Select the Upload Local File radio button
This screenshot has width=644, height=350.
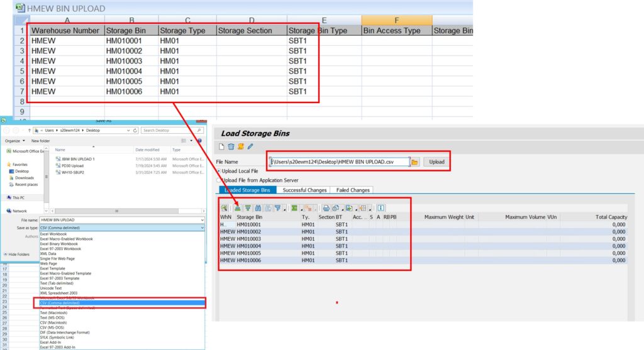click(219, 171)
